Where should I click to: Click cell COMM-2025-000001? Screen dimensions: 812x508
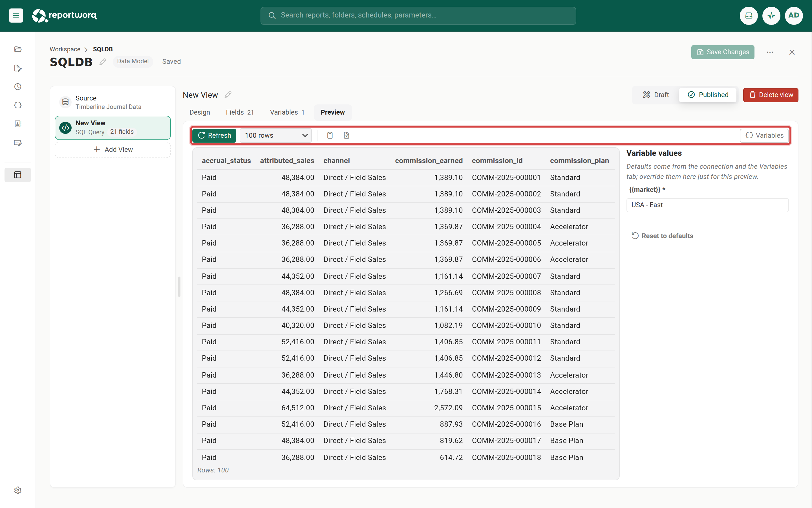click(x=506, y=178)
